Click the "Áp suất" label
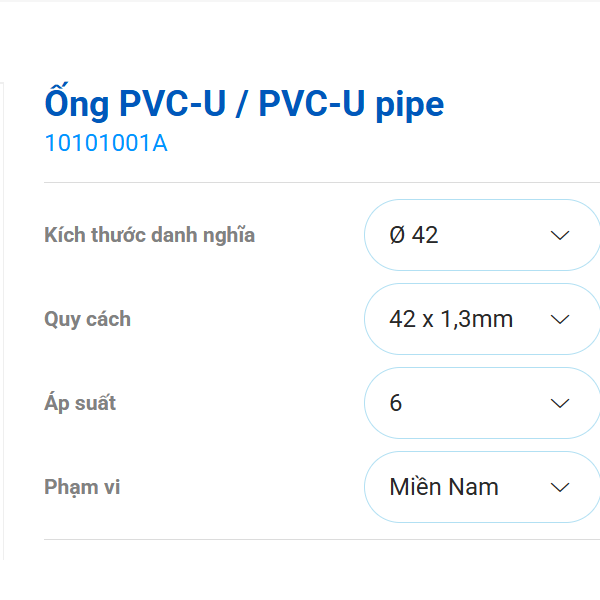600x600 pixels. click(81, 404)
